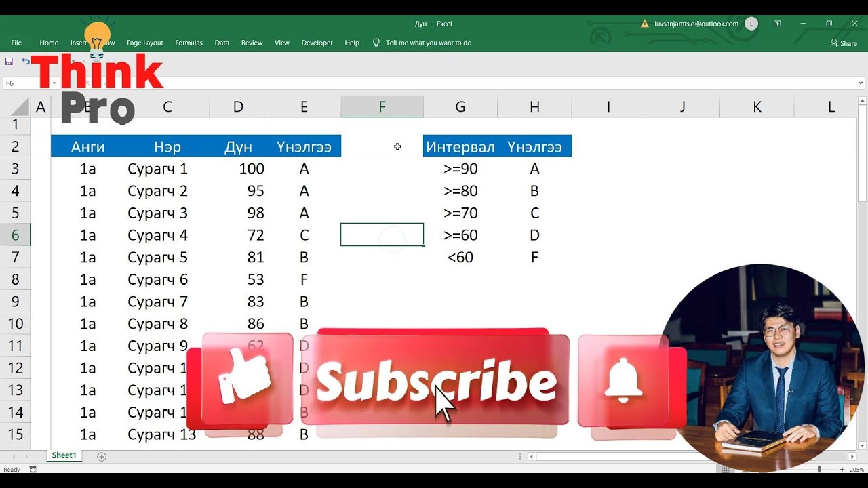Screen dimensions: 868x488
Task: Click the score cell showing 98
Action: (x=238, y=213)
